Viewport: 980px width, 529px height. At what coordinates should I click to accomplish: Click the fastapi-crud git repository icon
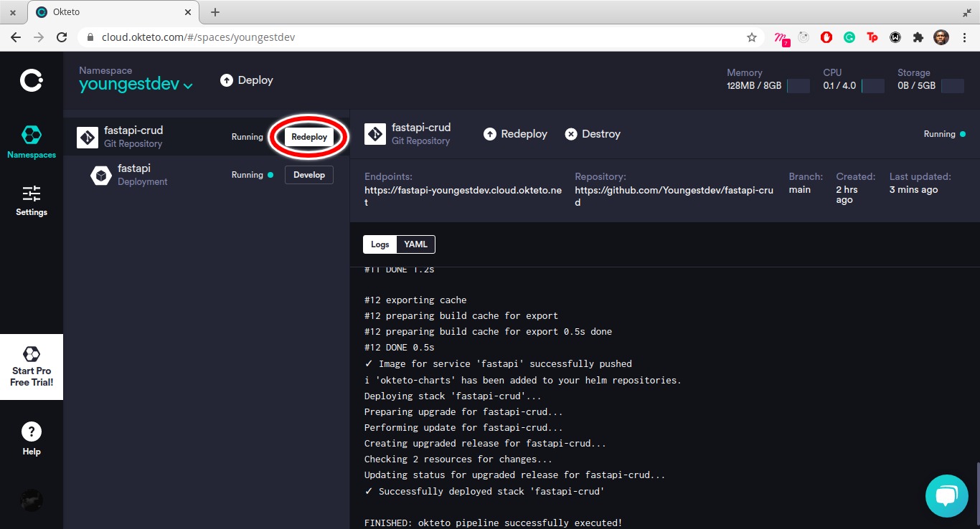88,137
